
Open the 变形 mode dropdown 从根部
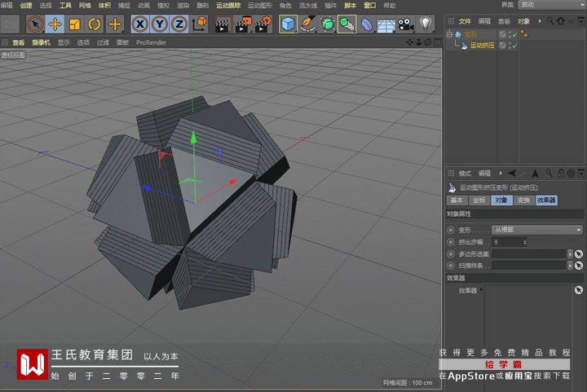point(537,230)
